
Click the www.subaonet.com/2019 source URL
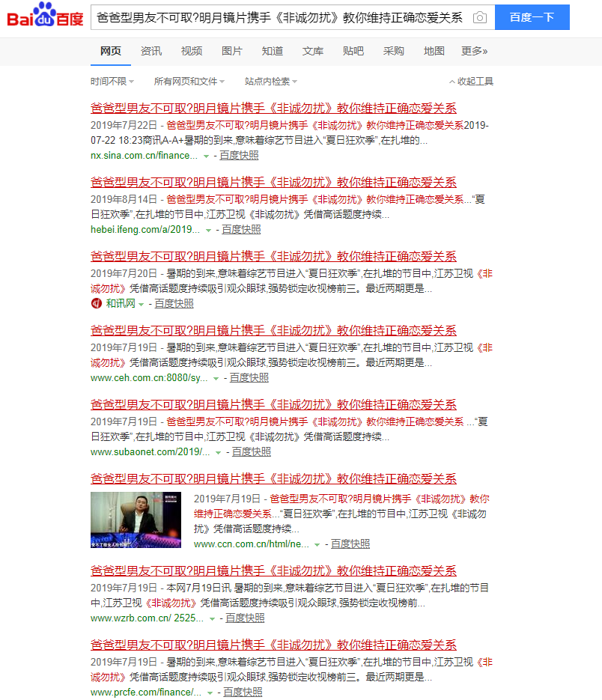150,451
